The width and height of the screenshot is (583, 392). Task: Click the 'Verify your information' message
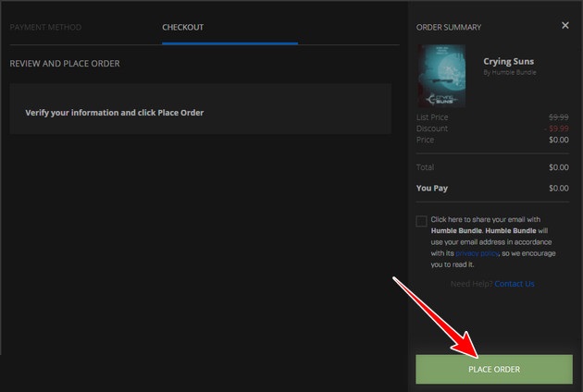pos(114,113)
